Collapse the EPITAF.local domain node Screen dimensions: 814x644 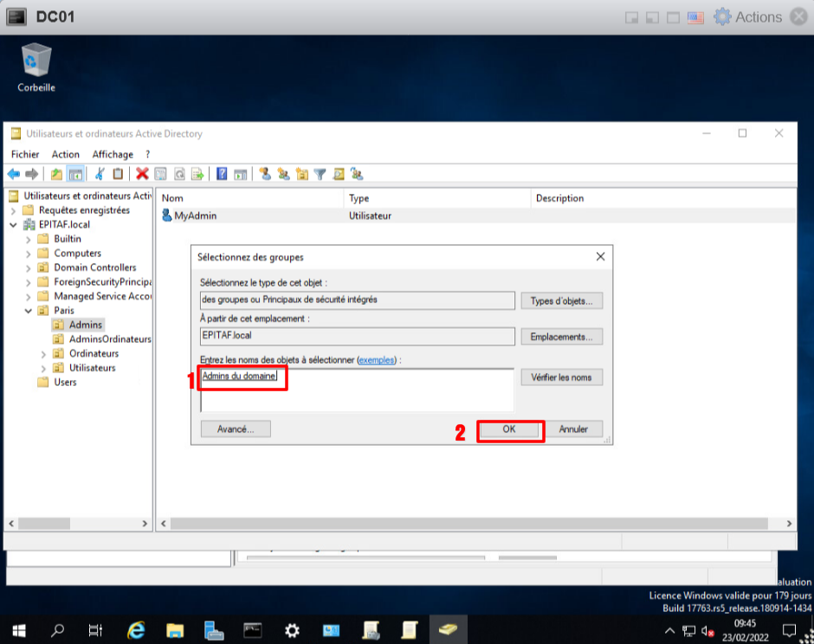click(x=14, y=225)
